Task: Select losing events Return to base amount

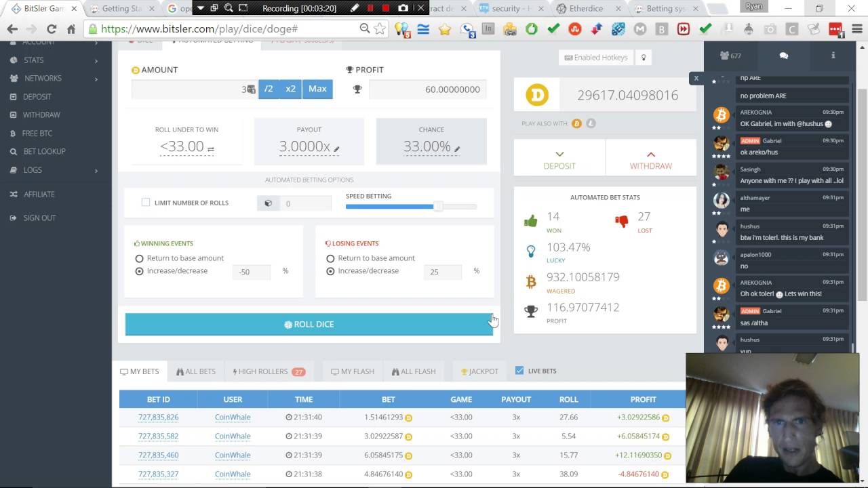Action: pyautogui.click(x=330, y=258)
